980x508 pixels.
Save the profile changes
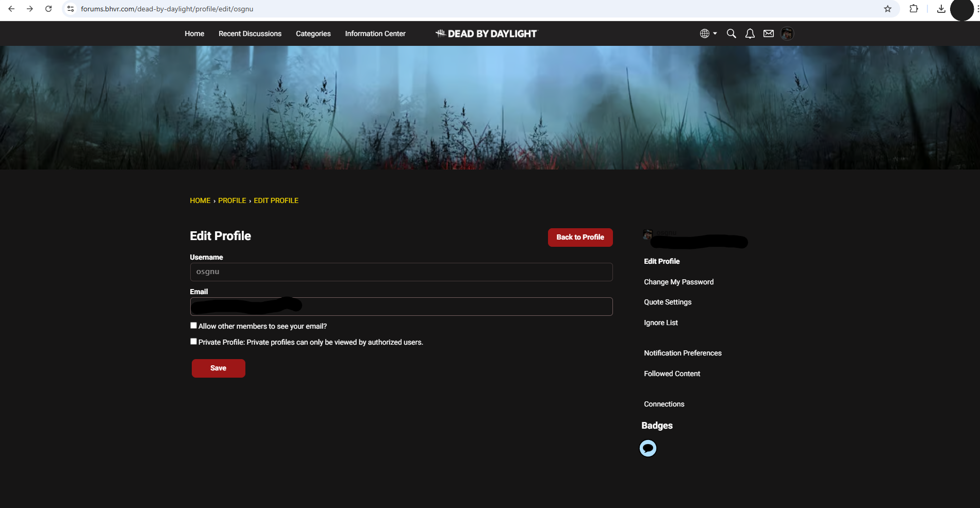click(x=219, y=368)
